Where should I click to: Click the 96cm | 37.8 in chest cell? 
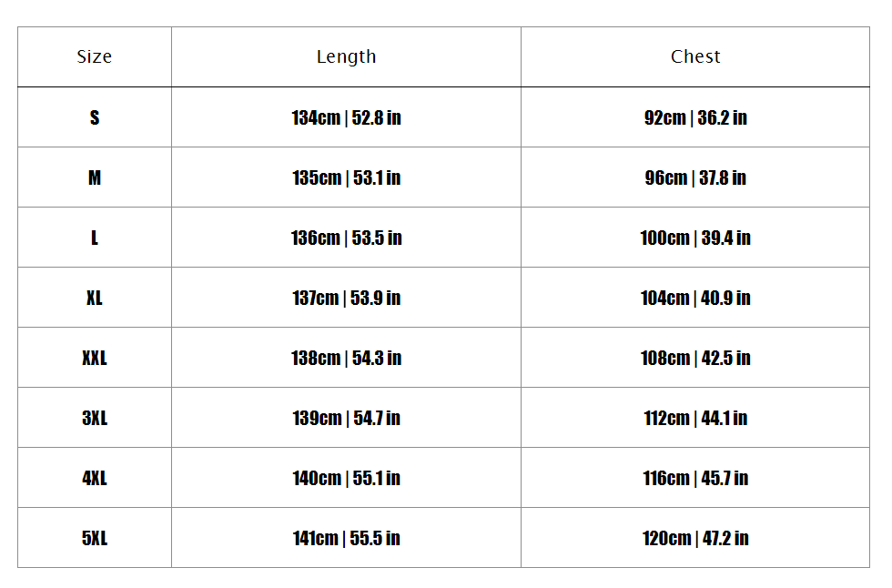coord(695,177)
